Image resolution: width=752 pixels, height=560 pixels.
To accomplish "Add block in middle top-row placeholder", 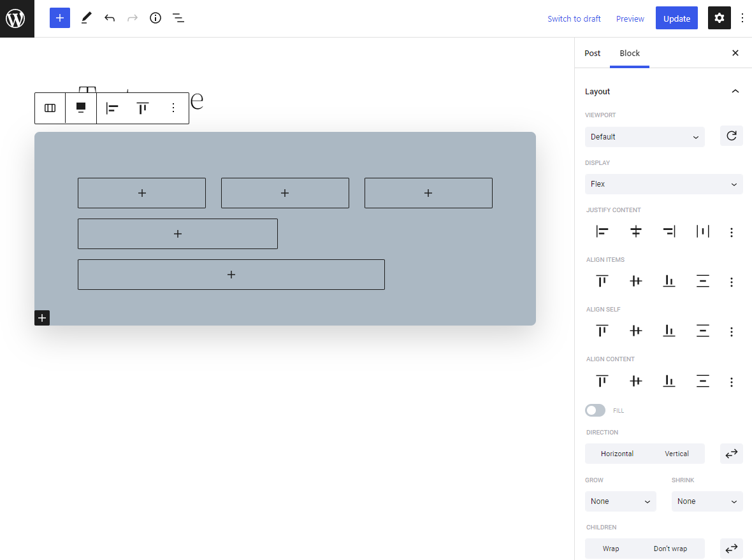I will coord(285,193).
